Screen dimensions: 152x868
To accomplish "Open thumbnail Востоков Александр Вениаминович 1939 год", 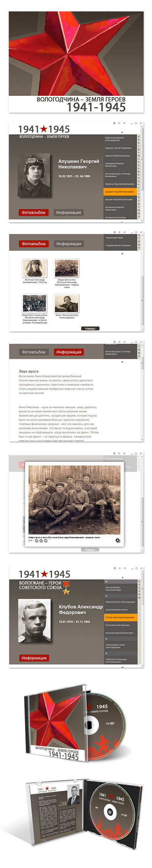I will pyautogui.click(x=35, y=268).
